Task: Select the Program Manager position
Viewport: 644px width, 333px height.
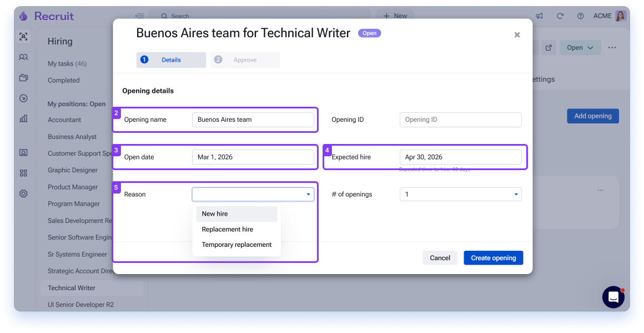Action: point(74,204)
